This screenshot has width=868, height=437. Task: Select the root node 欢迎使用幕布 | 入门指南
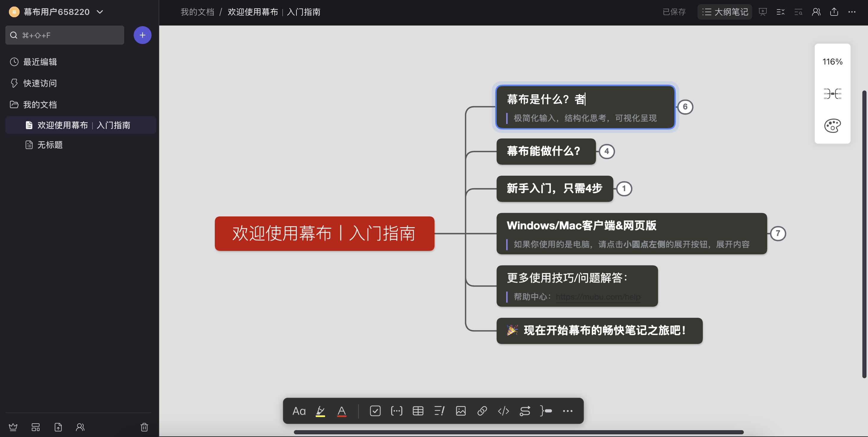tap(324, 233)
